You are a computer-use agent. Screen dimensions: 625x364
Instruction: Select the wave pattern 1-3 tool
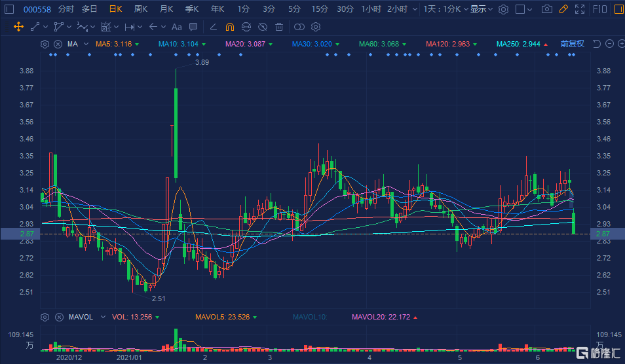coord(82,27)
